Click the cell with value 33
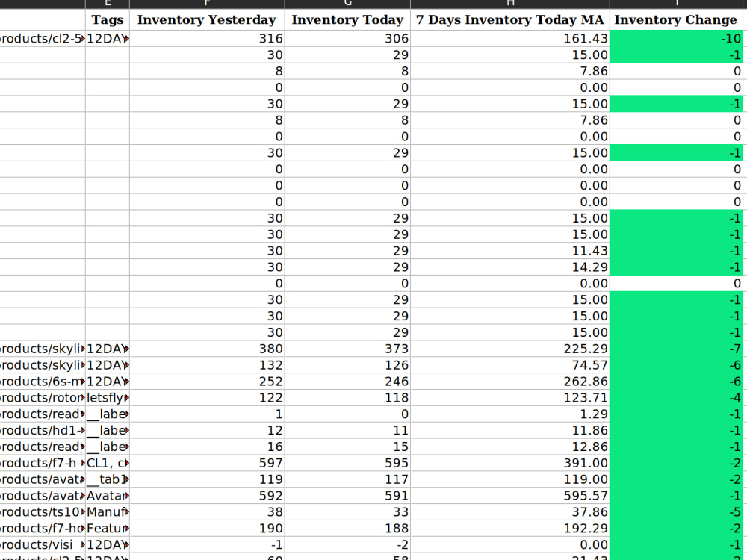 [347, 512]
